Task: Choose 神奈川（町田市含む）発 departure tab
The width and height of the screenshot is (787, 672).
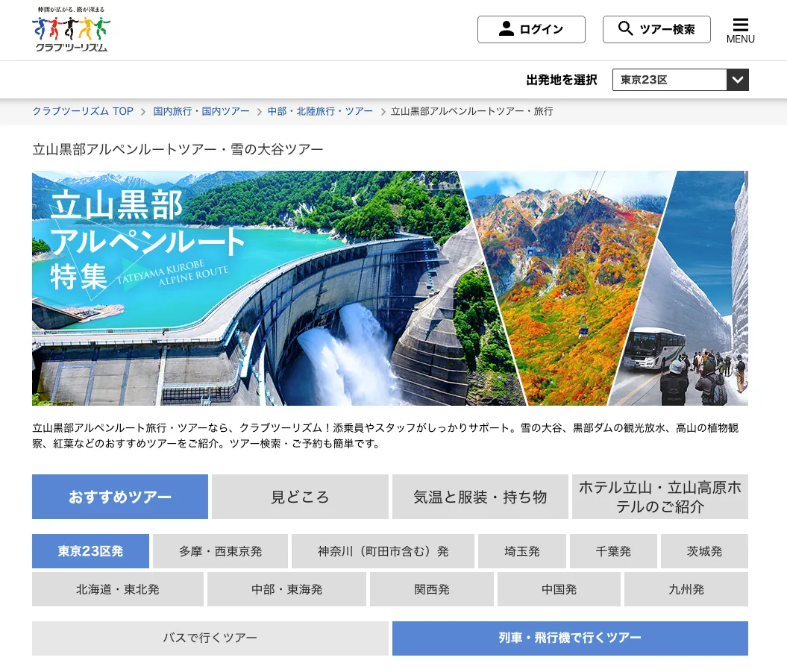Action: coord(383,551)
